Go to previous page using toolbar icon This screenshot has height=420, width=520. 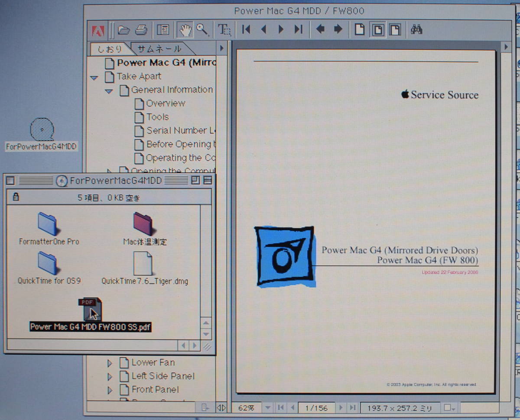click(x=263, y=30)
